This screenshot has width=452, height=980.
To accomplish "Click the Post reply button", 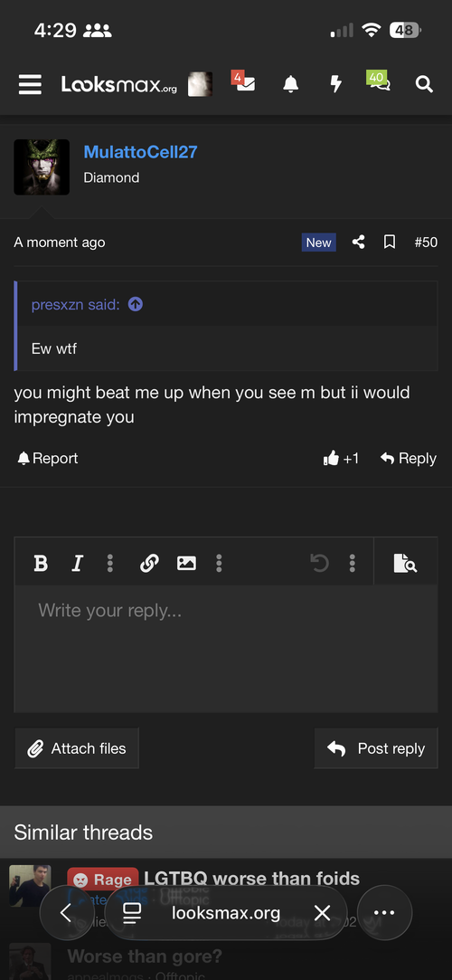I will click(x=376, y=748).
